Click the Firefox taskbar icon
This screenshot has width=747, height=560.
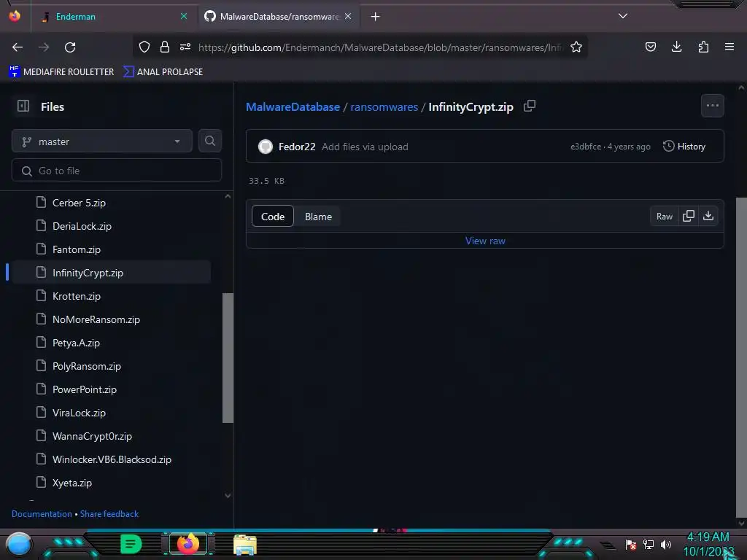187,544
